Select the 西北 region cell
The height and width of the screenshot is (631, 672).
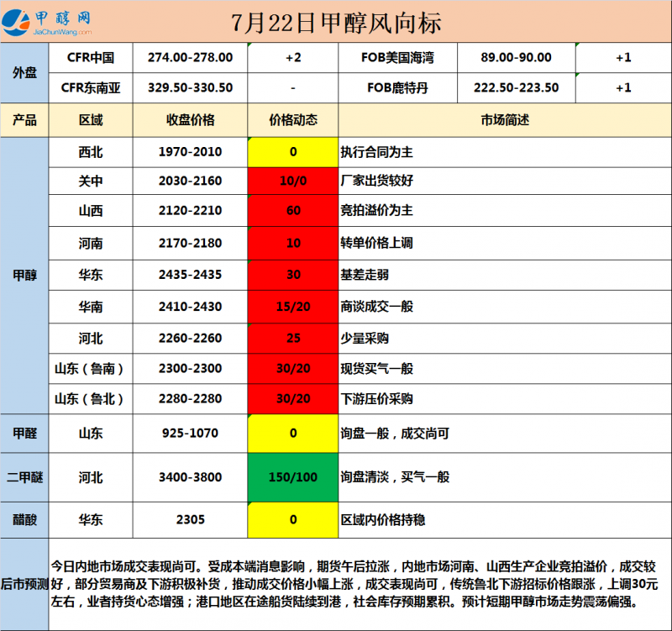coord(91,152)
